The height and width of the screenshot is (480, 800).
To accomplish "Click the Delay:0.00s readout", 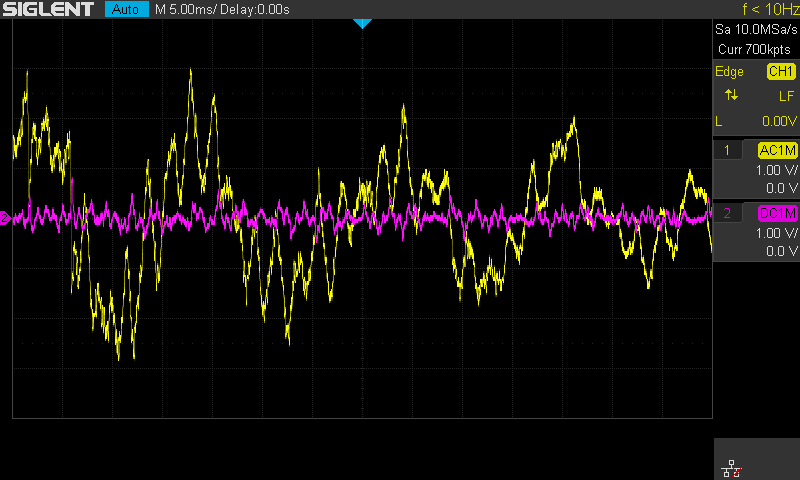I will (x=255, y=10).
